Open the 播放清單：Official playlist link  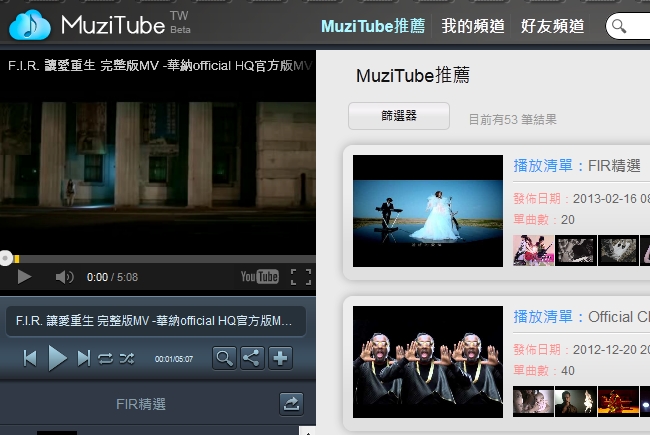[x=581, y=317]
